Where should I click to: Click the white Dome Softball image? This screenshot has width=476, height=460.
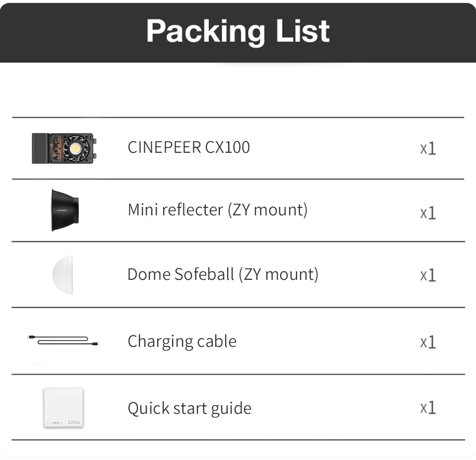pyautogui.click(x=63, y=275)
